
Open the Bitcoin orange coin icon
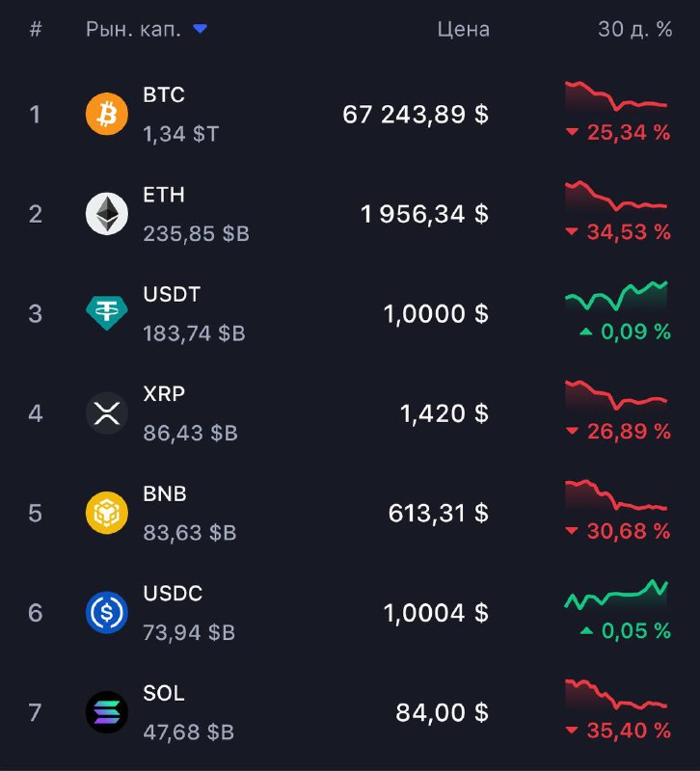[x=107, y=114]
